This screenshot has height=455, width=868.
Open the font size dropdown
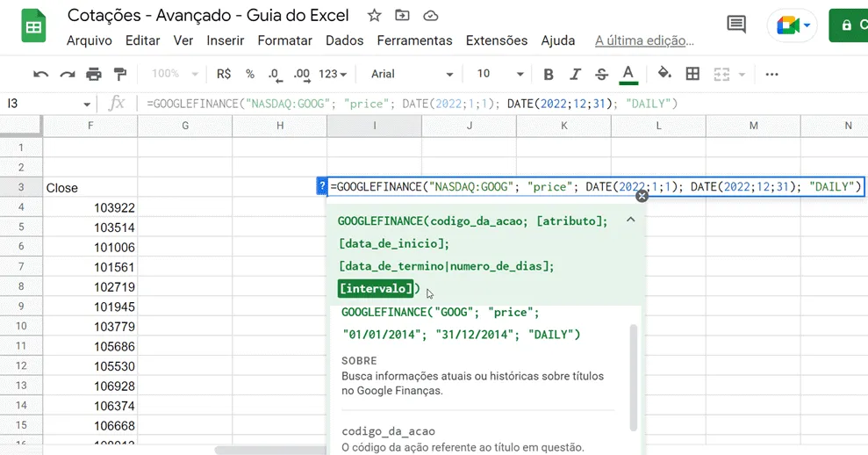tap(500, 74)
